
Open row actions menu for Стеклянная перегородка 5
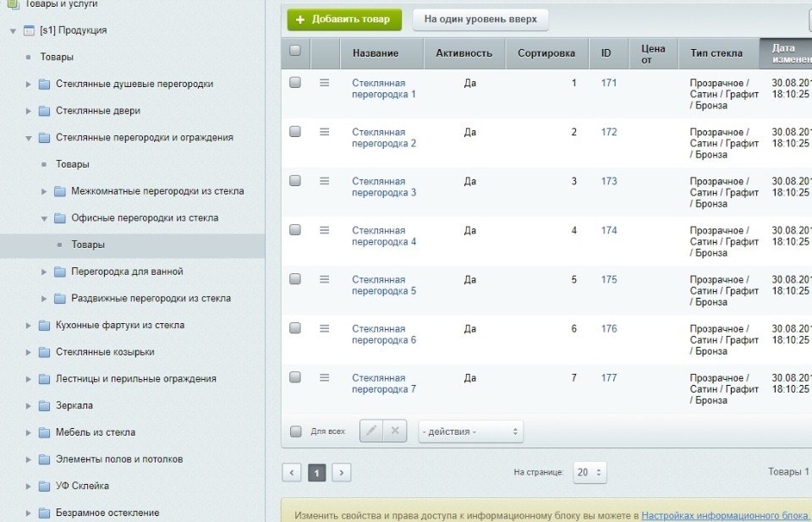[324, 280]
